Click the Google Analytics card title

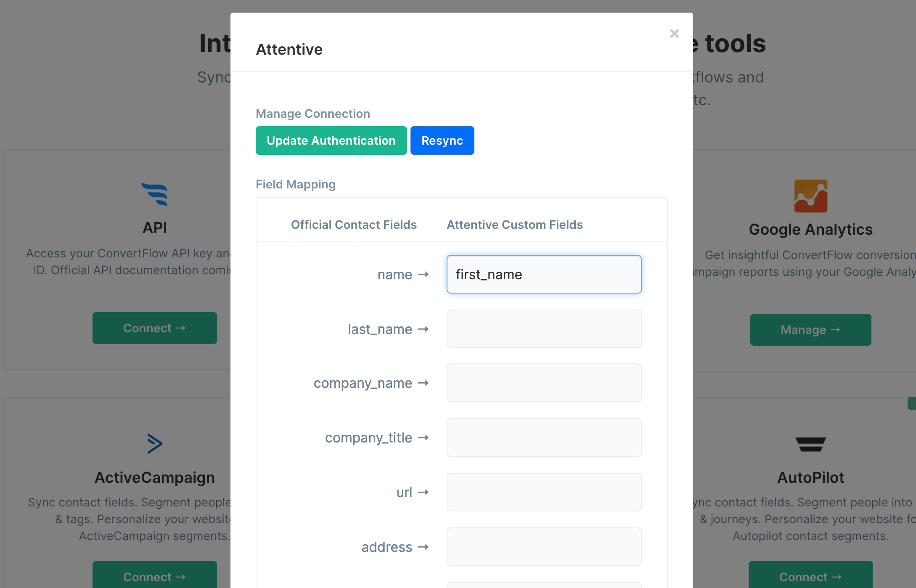[x=810, y=230]
